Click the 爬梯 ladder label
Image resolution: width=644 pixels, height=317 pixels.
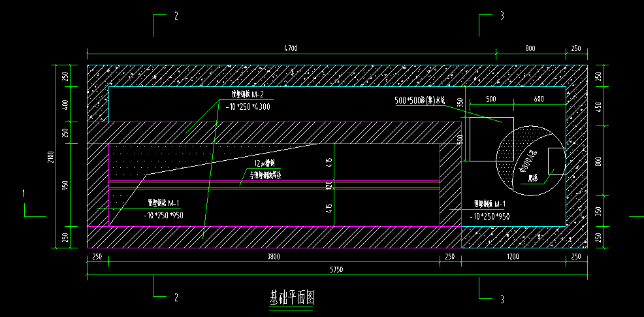pos(534,179)
